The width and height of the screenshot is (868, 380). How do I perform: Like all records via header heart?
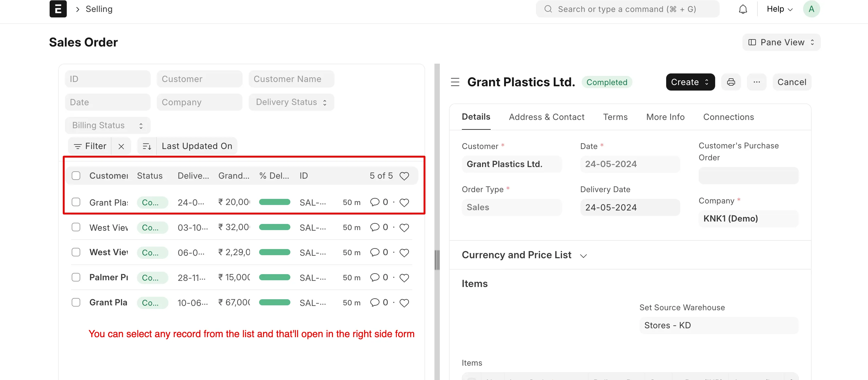click(404, 176)
